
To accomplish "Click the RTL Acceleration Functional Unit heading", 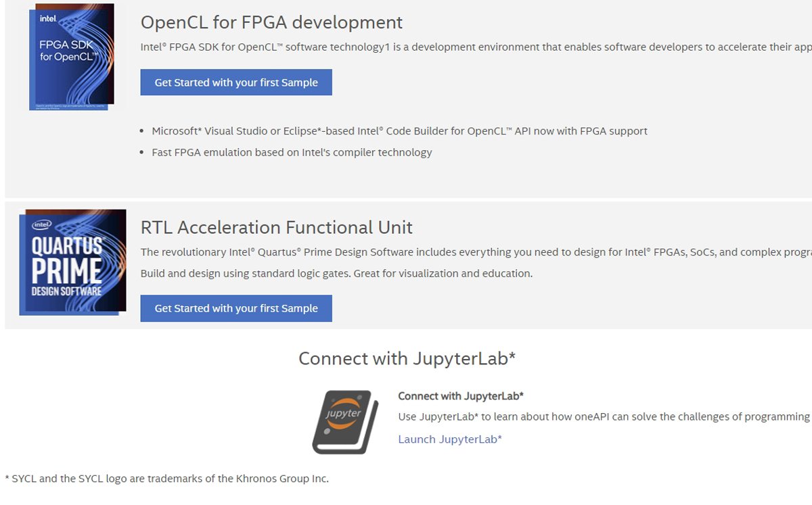I will tap(277, 228).
